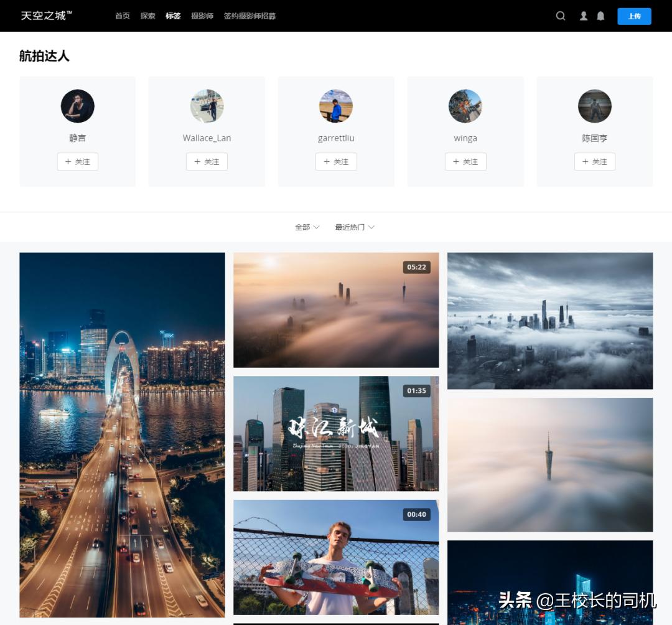Open the 摄影师 menu item
The height and width of the screenshot is (625, 672).
202,16
